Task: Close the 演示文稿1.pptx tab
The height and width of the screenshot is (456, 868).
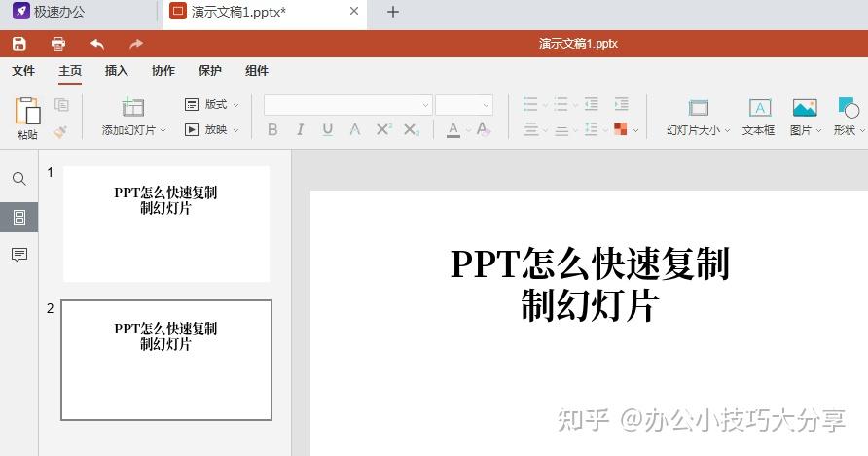Action: pyautogui.click(x=354, y=11)
